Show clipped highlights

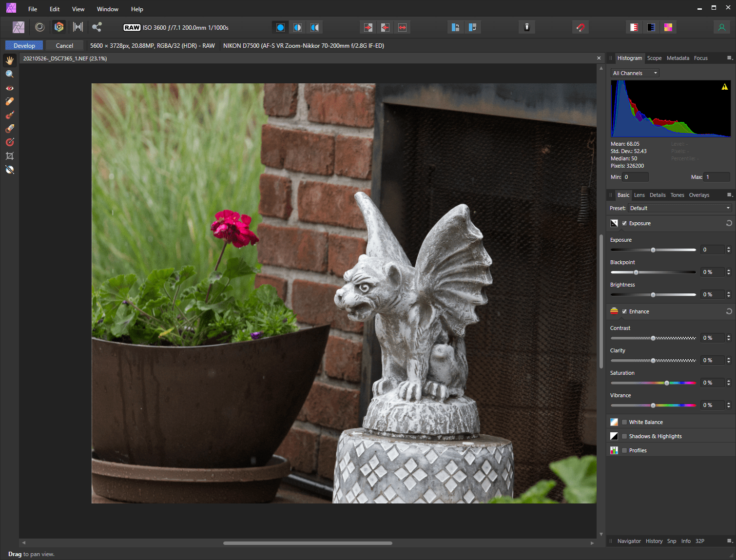click(x=634, y=27)
